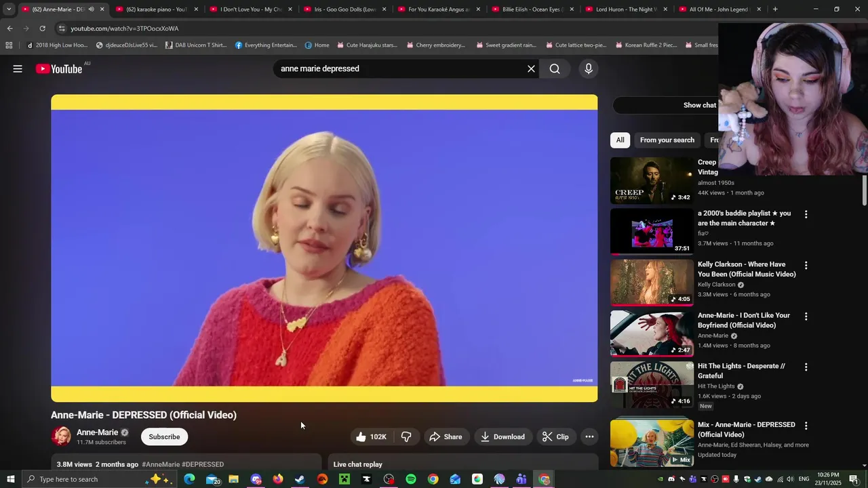Click the browser address bar URL
The height and width of the screenshot is (488, 868).
tap(125, 28)
